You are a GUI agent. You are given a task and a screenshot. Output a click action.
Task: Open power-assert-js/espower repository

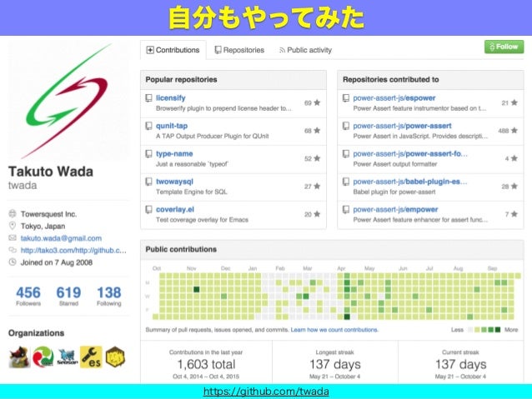394,98
